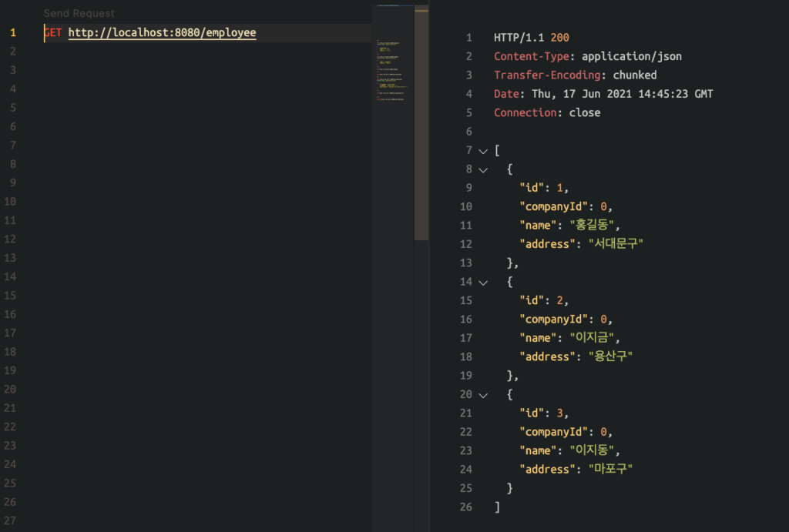This screenshot has width=789, height=532.
Task: Fold the third employee object at line 20
Action: click(483, 395)
